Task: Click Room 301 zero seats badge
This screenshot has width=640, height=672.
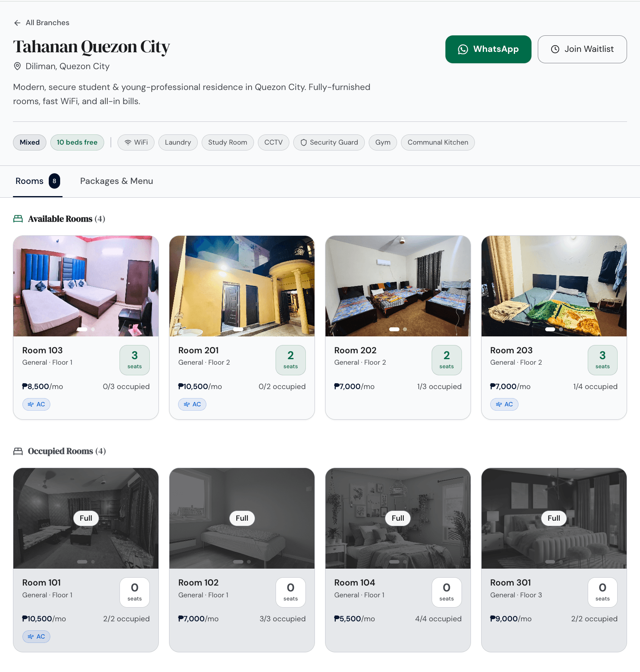Action: (603, 592)
